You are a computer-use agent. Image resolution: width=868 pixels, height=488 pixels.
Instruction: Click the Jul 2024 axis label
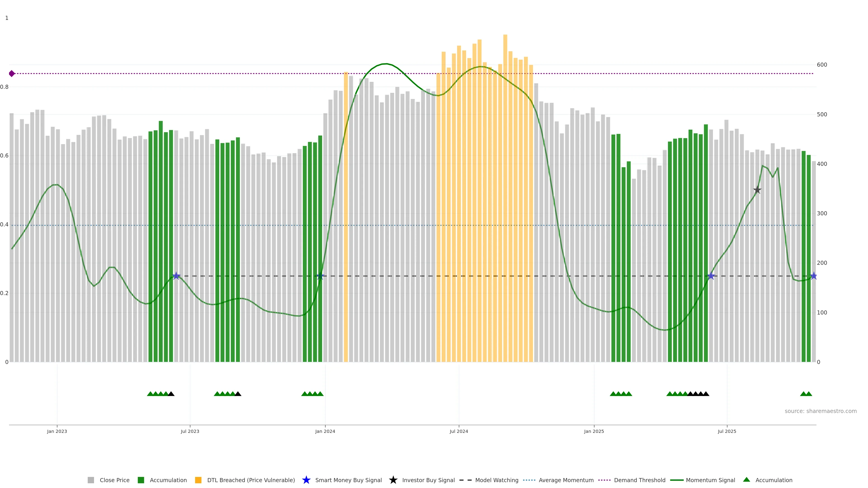tap(459, 431)
